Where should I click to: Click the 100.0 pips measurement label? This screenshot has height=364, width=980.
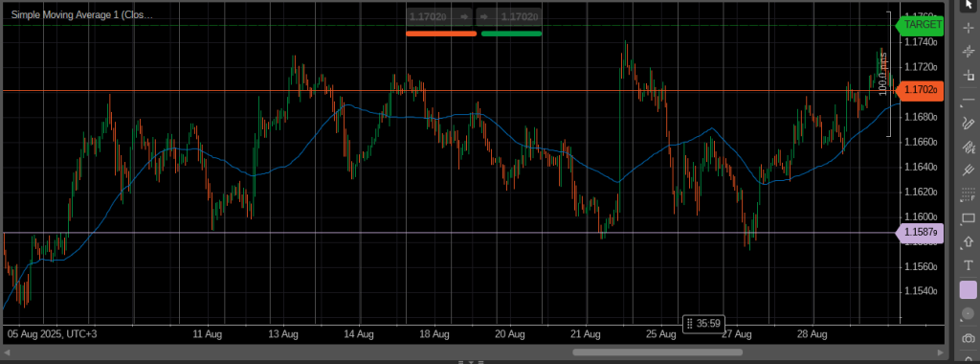[x=883, y=74]
